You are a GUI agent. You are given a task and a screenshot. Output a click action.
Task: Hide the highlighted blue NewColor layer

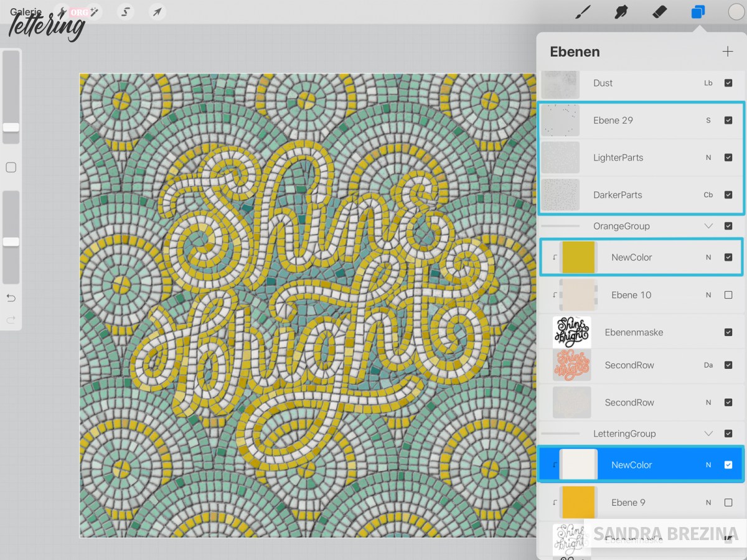click(728, 465)
